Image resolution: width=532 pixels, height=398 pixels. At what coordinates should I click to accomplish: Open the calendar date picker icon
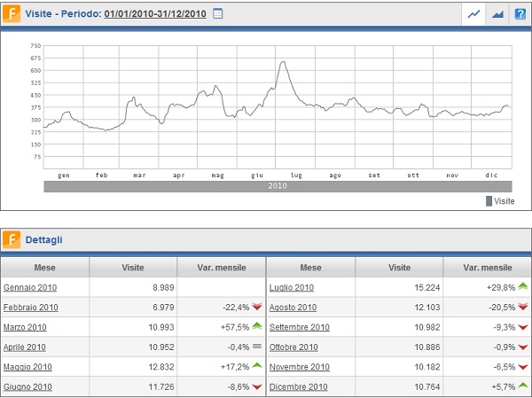218,15
